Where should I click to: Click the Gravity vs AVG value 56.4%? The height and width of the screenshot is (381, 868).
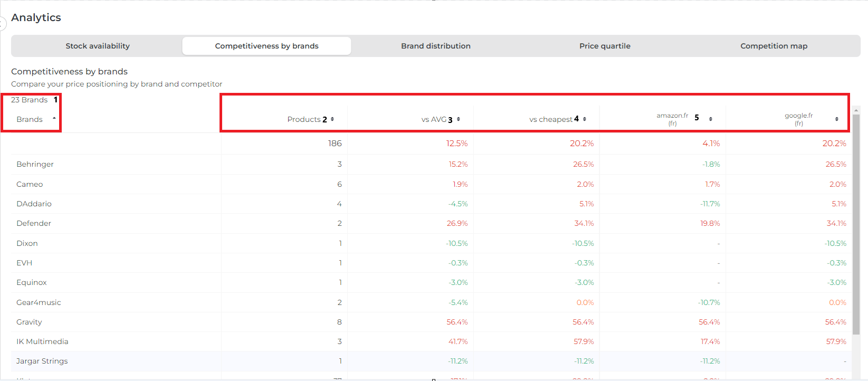pyautogui.click(x=457, y=322)
